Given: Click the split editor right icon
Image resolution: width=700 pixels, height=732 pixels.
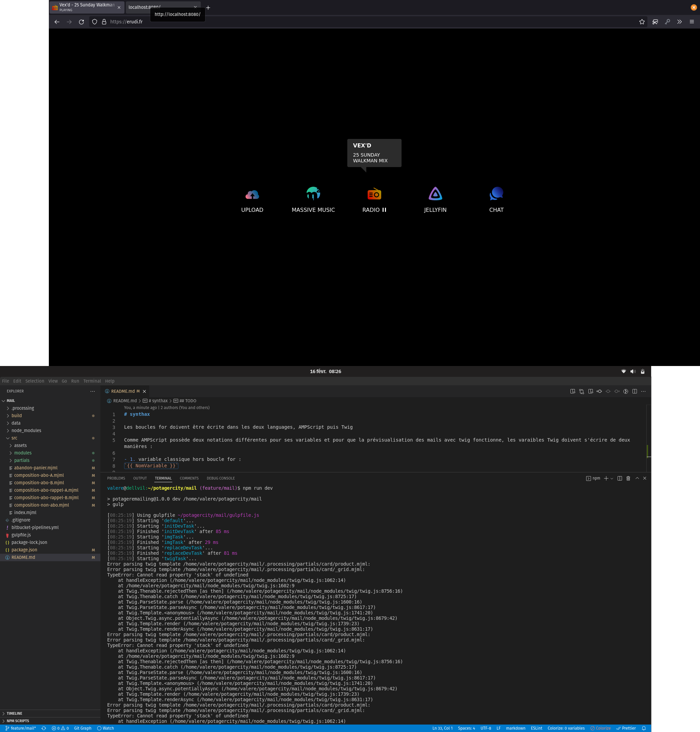Looking at the screenshot, I should point(634,391).
